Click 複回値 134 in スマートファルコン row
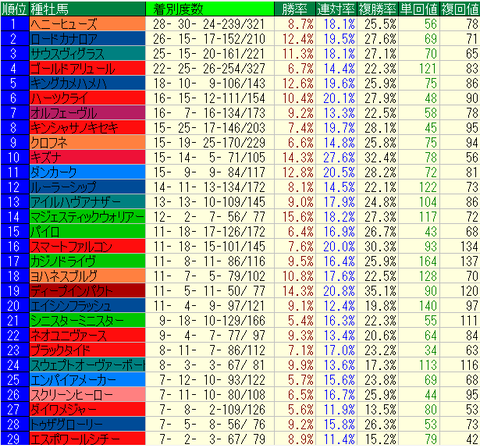 (469, 246)
